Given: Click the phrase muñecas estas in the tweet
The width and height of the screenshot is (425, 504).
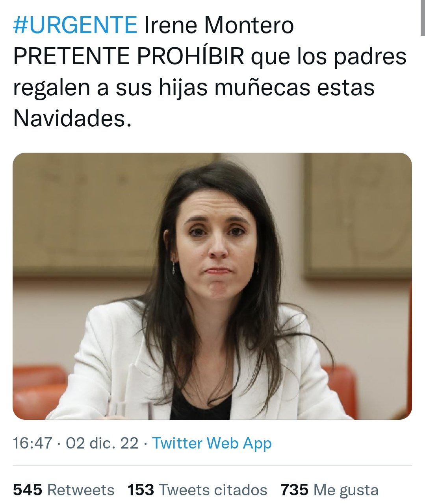Looking at the screenshot, I should [x=295, y=87].
